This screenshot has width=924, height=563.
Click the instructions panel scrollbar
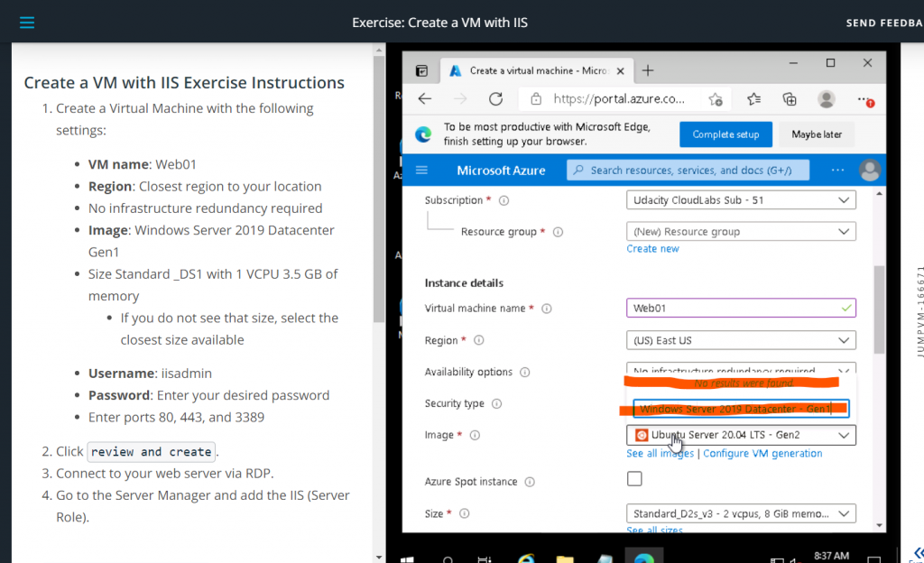coord(378,189)
